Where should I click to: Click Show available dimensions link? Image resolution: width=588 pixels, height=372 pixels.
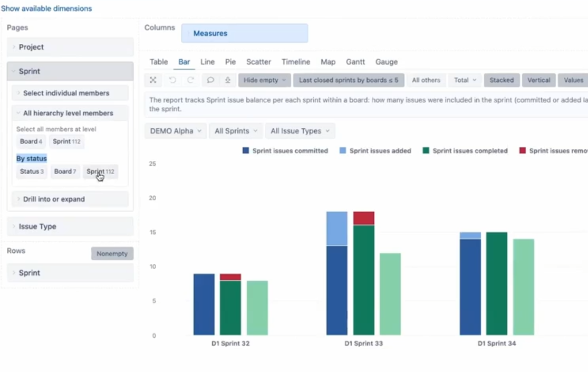point(46,8)
